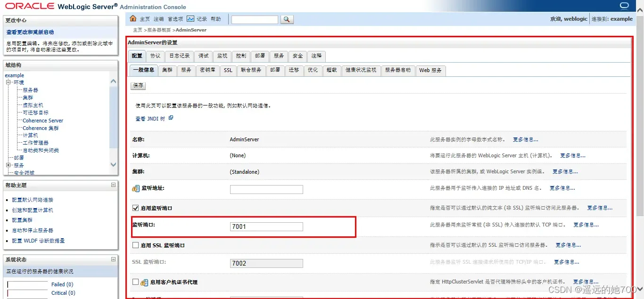Click the 主页 toolbar link
Viewport: 644px width, 299px height.
click(x=145, y=19)
